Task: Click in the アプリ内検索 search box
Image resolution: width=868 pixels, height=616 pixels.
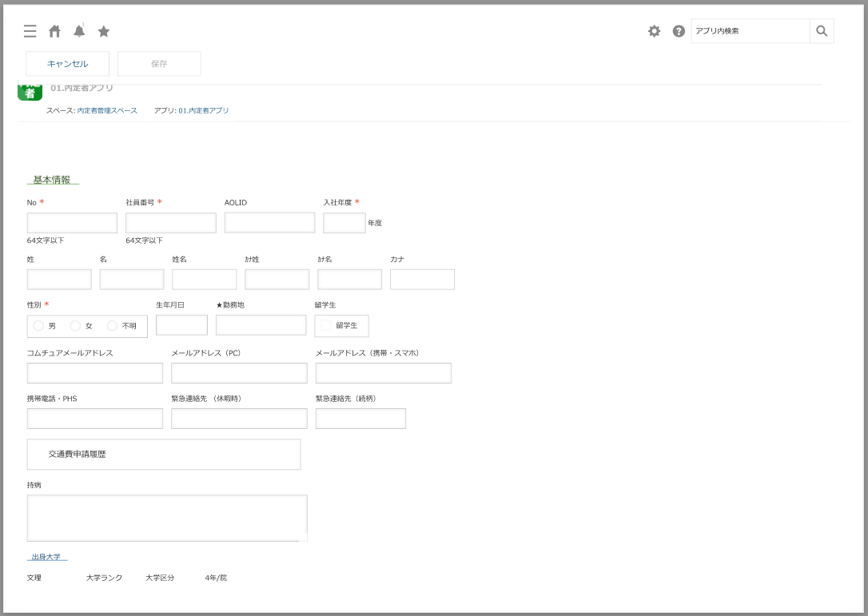Action: pos(750,31)
